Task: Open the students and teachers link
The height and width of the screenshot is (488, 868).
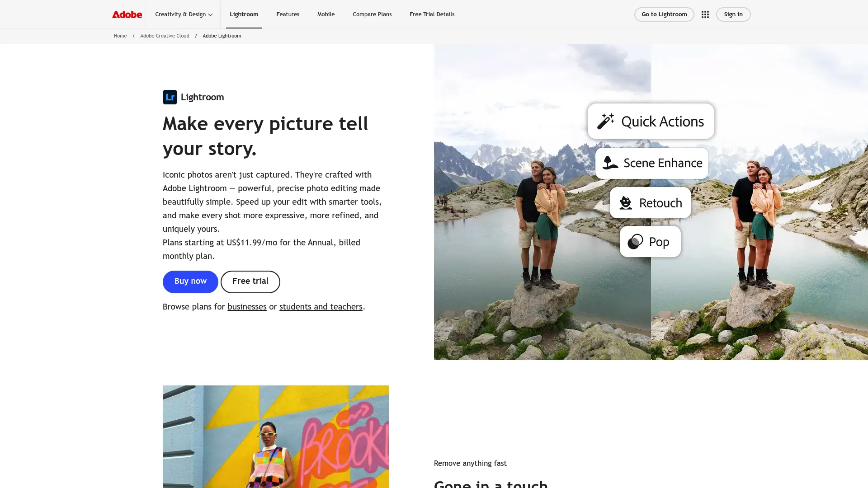Action: click(x=321, y=307)
